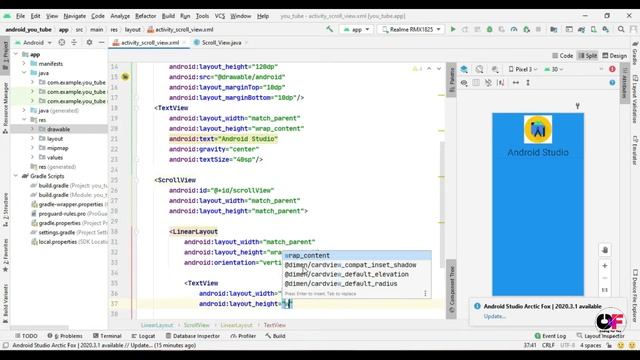
Task: Collapse the Gradle Scripts node
Action: tap(16, 176)
